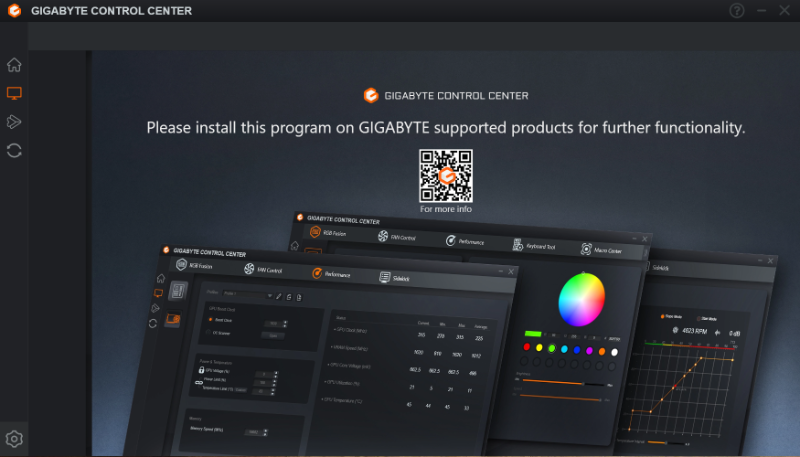Minimize the Gigabyte Control Center window
800x457 pixels.
[x=762, y=10]
